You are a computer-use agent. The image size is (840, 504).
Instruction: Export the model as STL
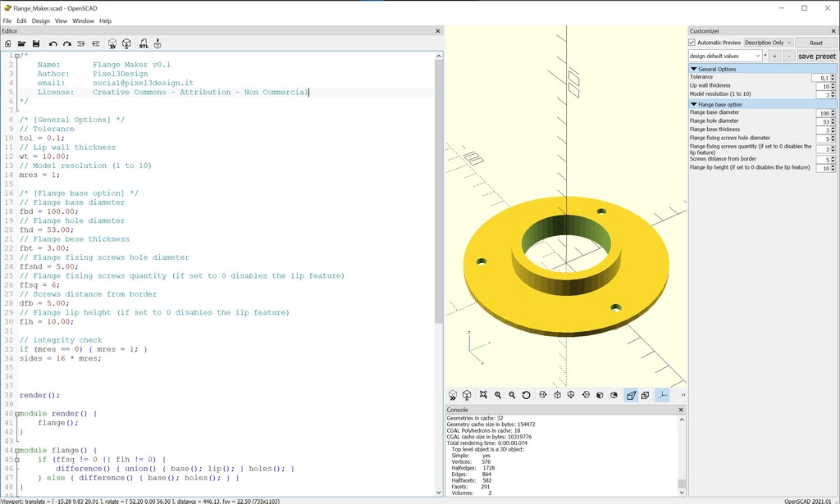(x=144, y=44)
